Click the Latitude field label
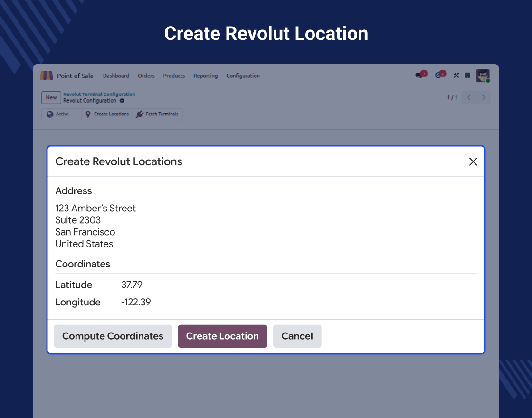Viewport: 532px width, 418px height. tap(74, 285)
